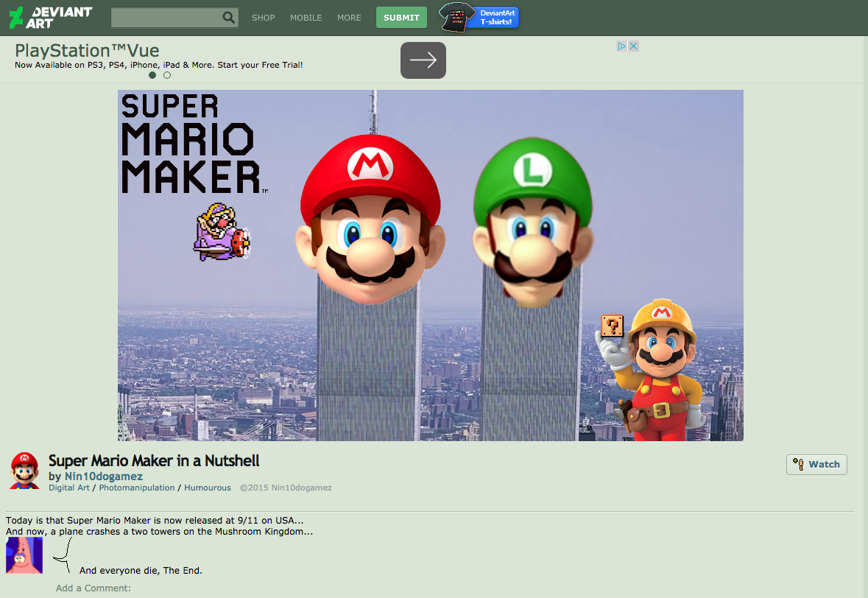Select the second ad carousel dot
868x598 pixels.
167,75
